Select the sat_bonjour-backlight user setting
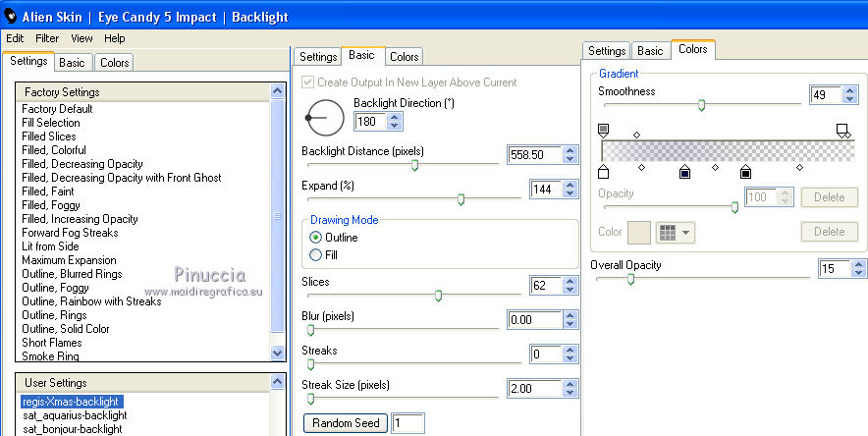Viewport: 868px width, 436px height. click(73, 429)
